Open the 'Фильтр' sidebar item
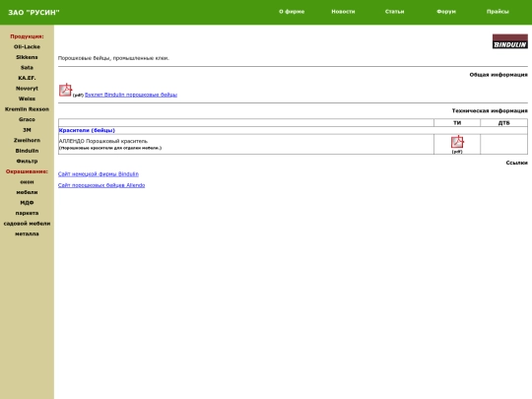Image resolution: width=532 pixels, height=399 pixels. point(27,162)
